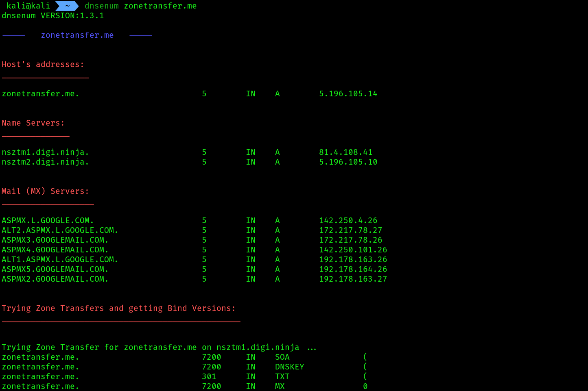Click host IP address 5.196.105.14
The width and height of the screenshot is (588, 391).
coord(348,94)
